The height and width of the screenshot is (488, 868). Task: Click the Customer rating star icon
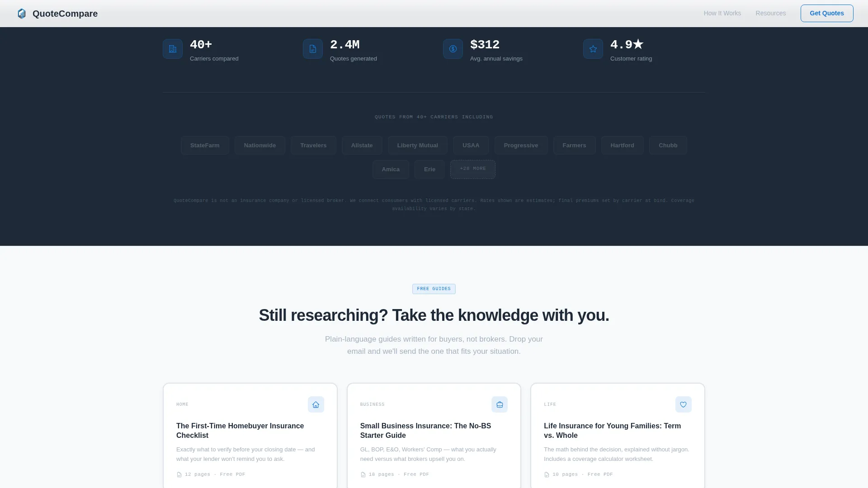coord(593,49)
